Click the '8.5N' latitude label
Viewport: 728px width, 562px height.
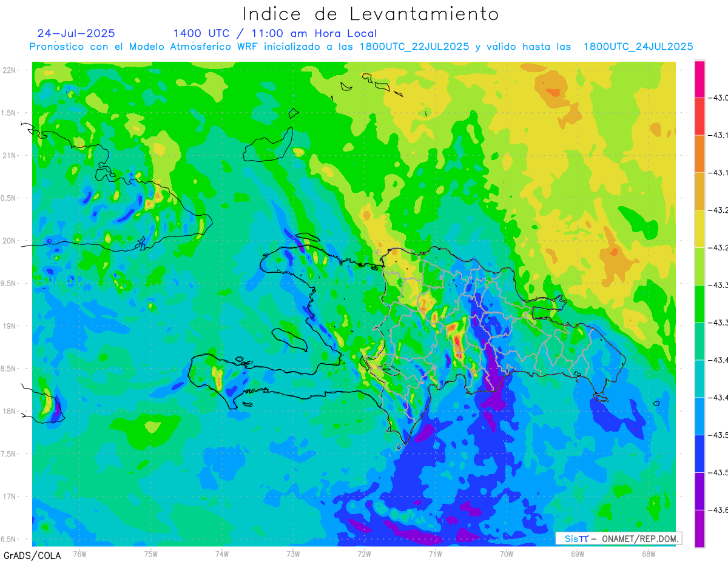[9, 369]
